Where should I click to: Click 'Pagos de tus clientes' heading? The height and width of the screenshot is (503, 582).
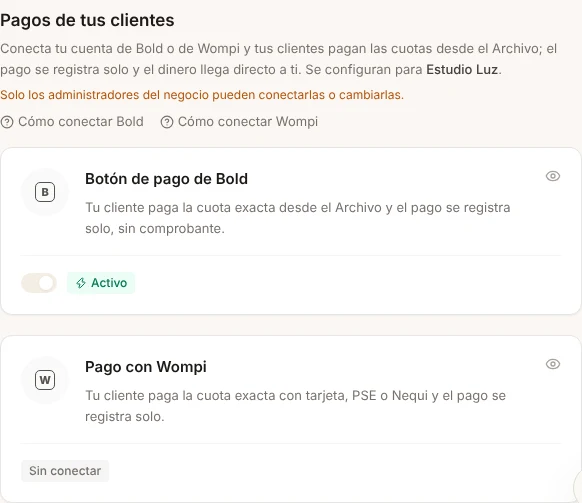[87, 20]
